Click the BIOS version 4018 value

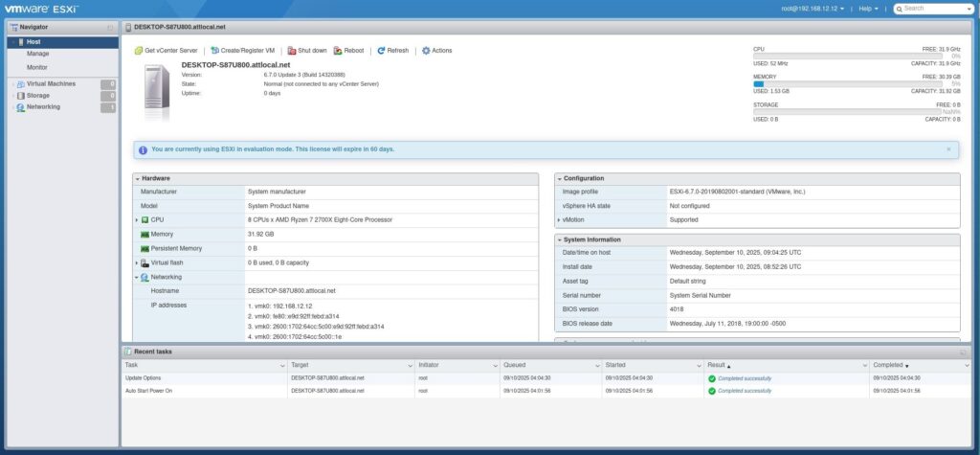[x=677, y=309]
